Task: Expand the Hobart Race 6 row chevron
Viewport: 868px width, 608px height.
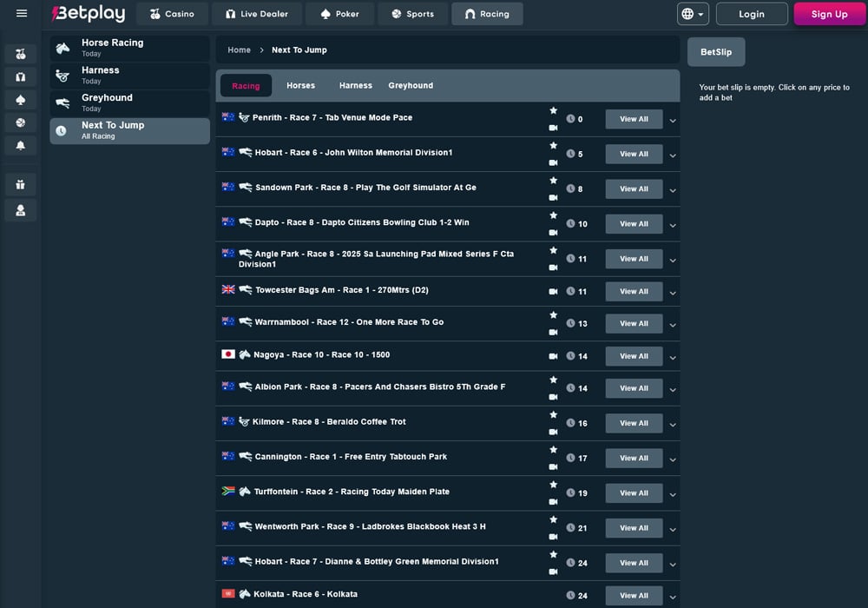Action: coord(673,155)
